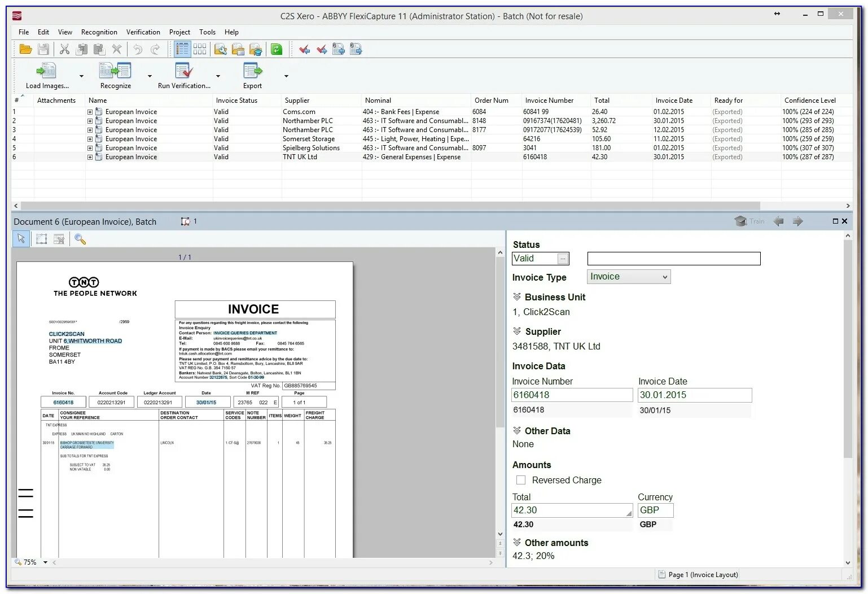
Task: Select the pointer tool in image viewer
Action: click(x=21, y=239)
